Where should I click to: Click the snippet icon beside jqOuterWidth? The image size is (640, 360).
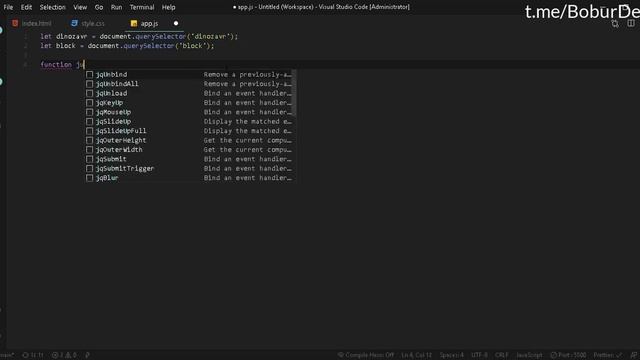coord(89,150)
